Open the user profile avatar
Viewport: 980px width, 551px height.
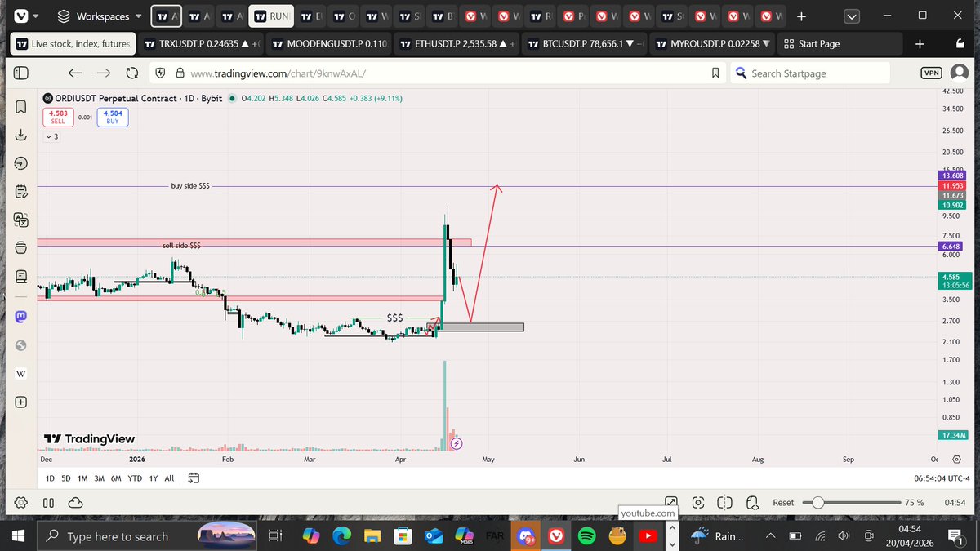[x=960, y=73]
